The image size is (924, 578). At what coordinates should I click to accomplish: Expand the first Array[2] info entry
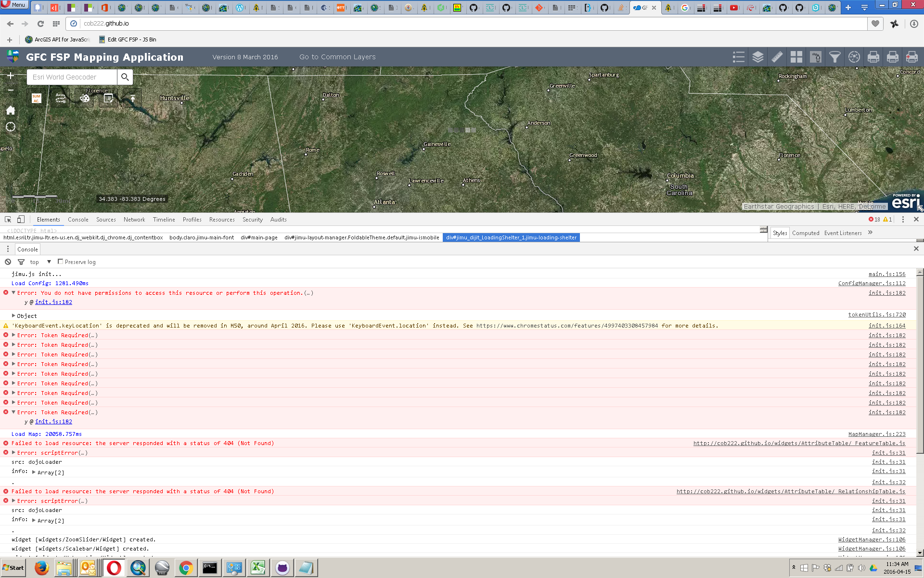pos(34,472)
